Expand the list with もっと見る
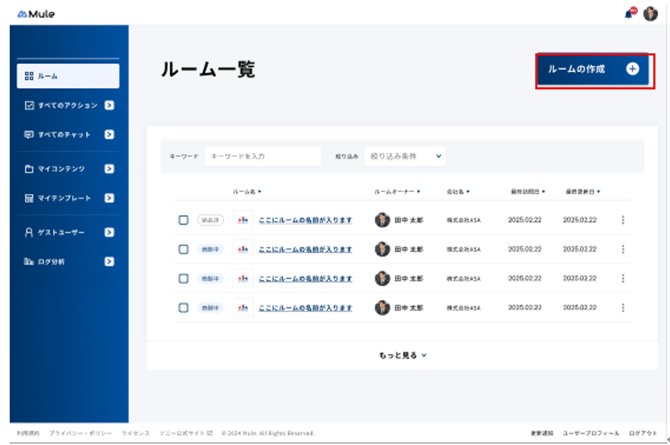 (x=403, y=355)
